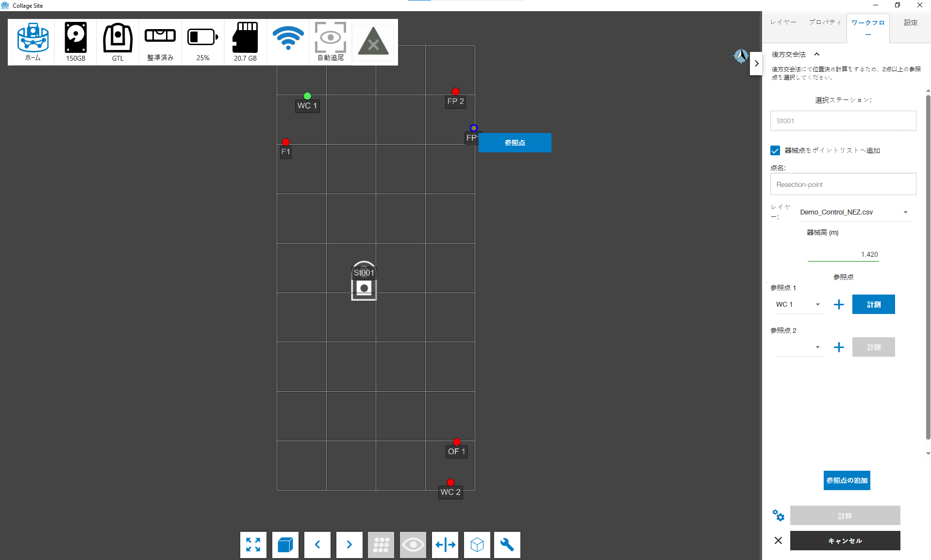Click the blue 計測 button for reference point 1
Screen dimensions: 931x560
click(873, 304)
